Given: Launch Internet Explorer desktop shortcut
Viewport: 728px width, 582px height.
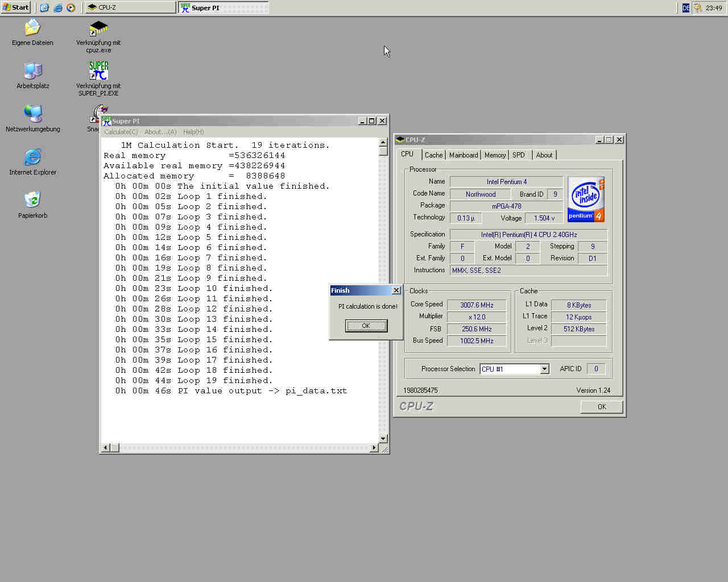Looking at the screenshot, I should [32, 162].
